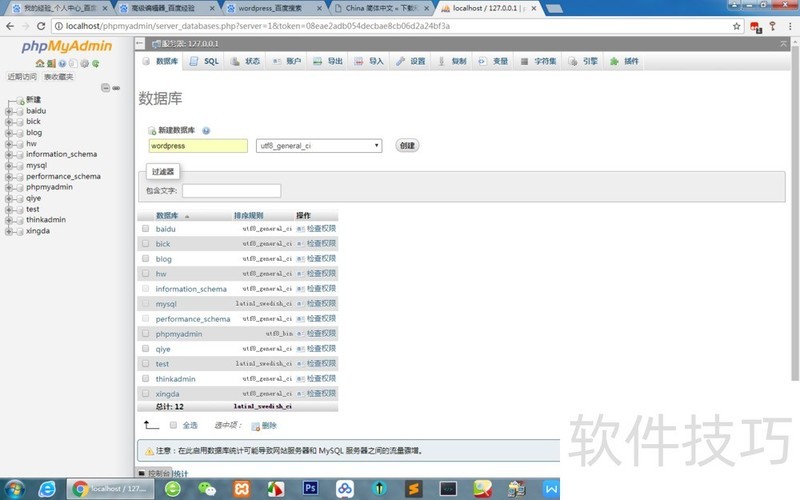800x500 pixels.
Task: Open the utf8_general_ci collation dropdown
Action: point(319,146)
